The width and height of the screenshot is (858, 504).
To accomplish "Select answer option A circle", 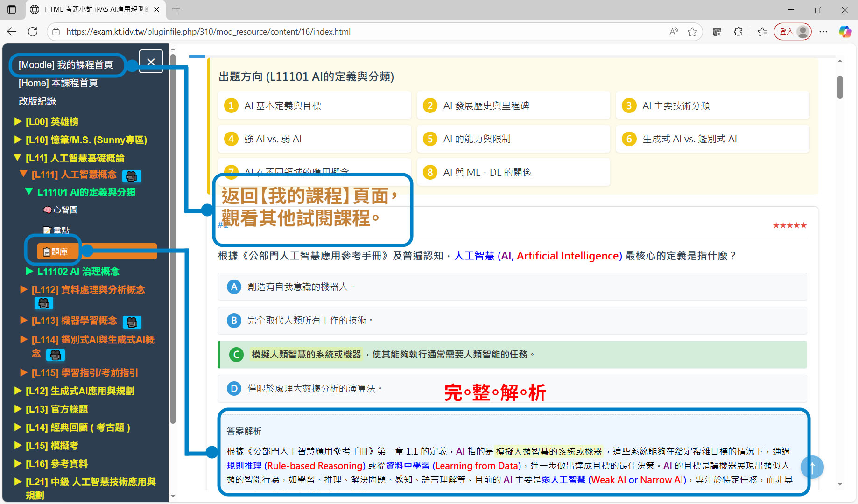I will (x=234, y=287).
